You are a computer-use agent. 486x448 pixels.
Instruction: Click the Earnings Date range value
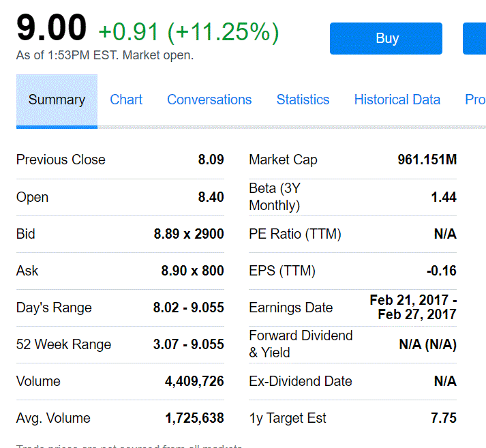tap(413, 308)
